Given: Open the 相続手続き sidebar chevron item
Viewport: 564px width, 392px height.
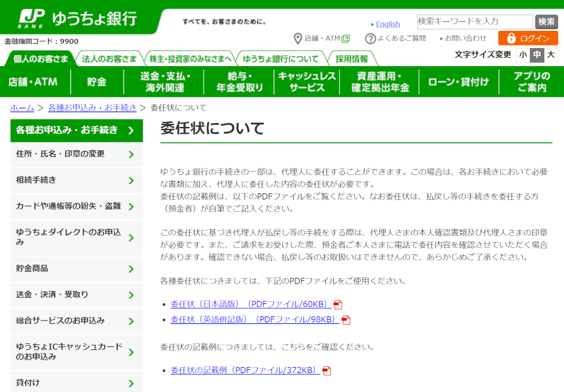Looking at the screenshot, I should point(131,180).
